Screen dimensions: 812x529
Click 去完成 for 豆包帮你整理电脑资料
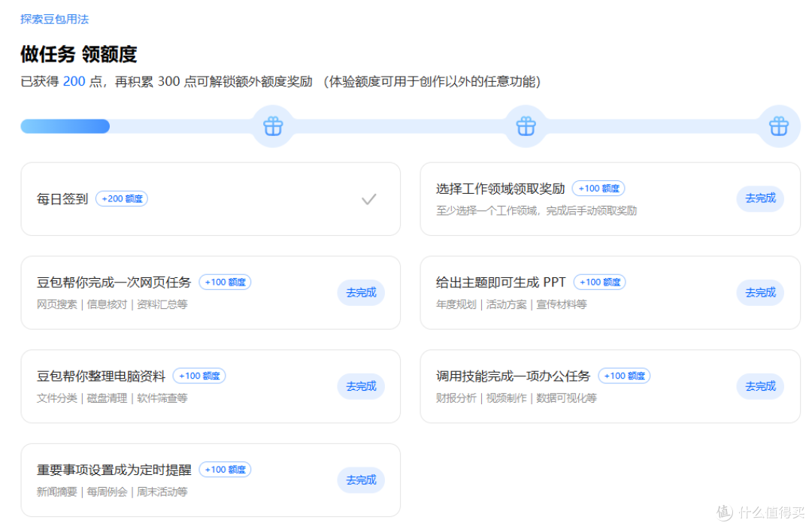point(361,386)
